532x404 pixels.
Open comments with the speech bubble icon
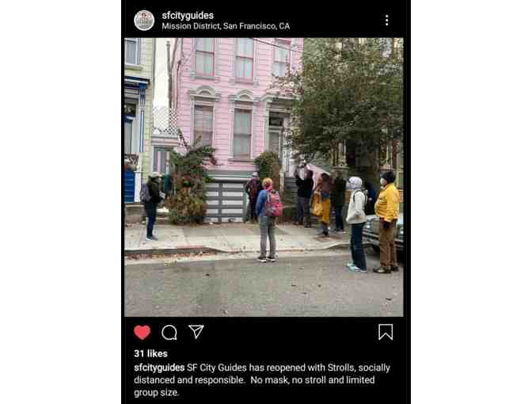(169, 333)
